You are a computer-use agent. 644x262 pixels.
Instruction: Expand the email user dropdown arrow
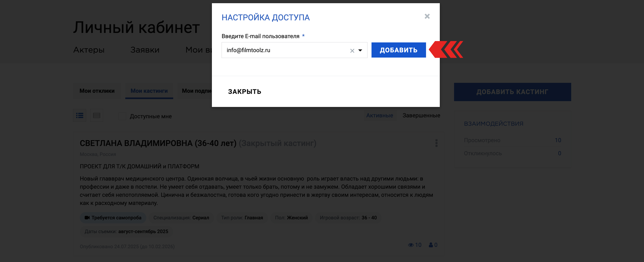tap(360, 50)
